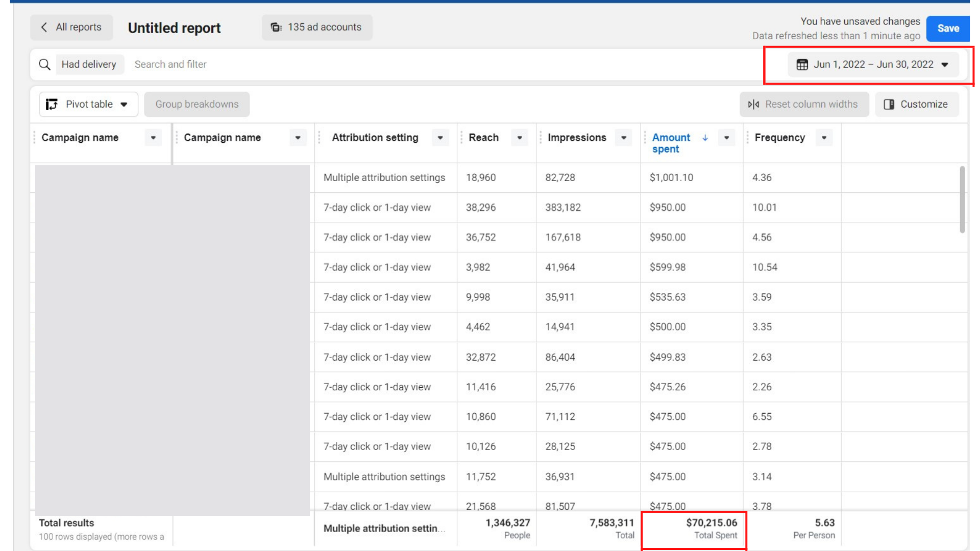Open the date range Jun 1–Jun 30 dropdown
Viewport: 980px width, 551px height.
coord(873,64)
